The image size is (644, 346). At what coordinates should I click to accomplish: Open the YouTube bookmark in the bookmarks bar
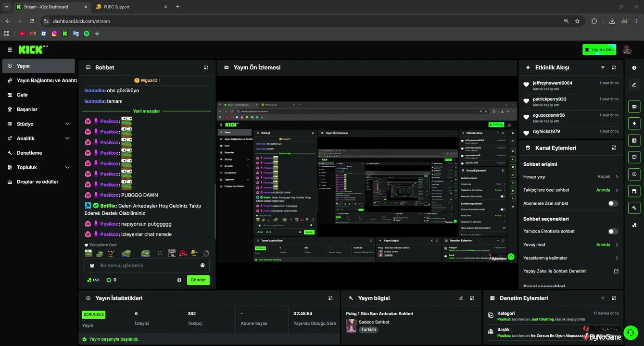(22, 34)
